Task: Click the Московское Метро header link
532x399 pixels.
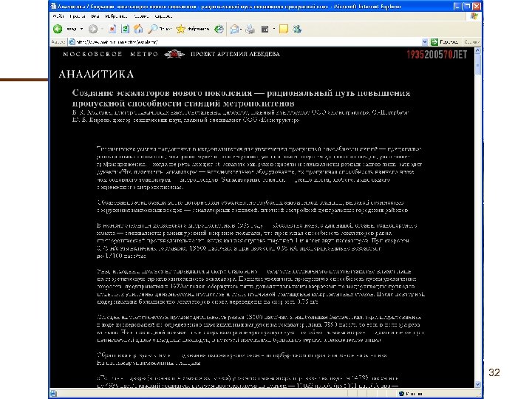Action: coord(111,54)
